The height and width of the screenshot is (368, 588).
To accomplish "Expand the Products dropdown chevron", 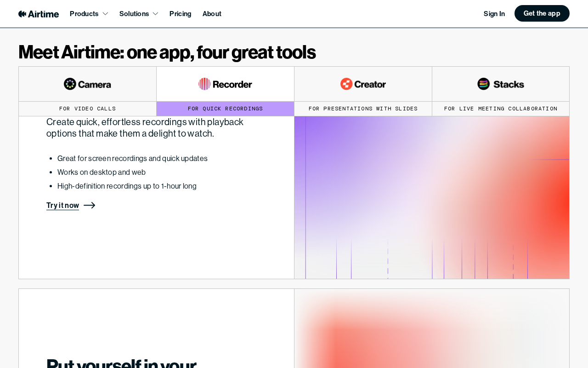I will [105, 14].
